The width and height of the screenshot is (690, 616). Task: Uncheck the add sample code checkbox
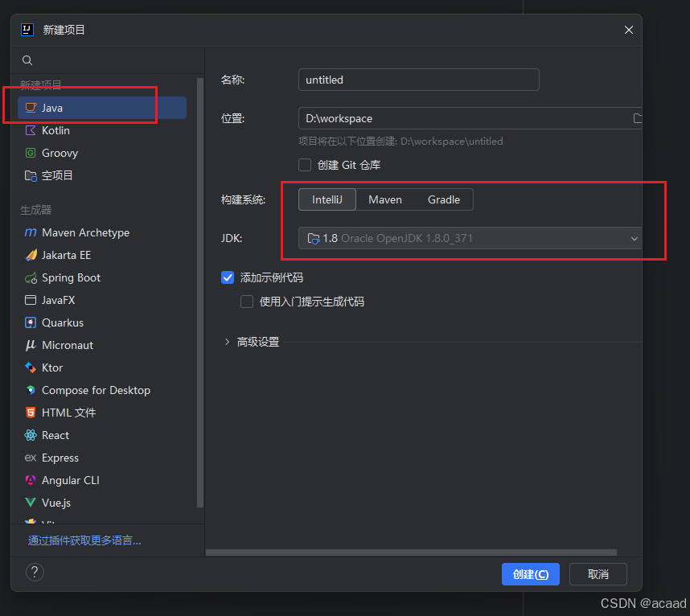[228, 277]
